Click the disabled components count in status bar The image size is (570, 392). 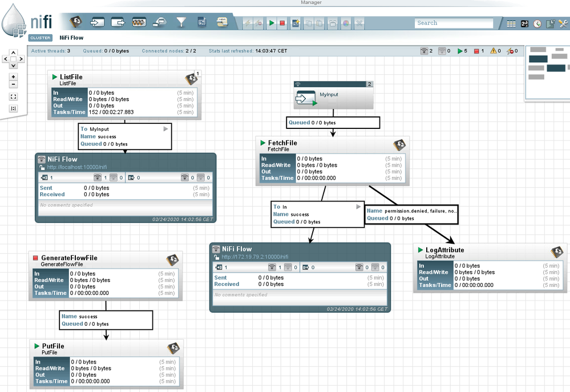(x=512, y=51)
